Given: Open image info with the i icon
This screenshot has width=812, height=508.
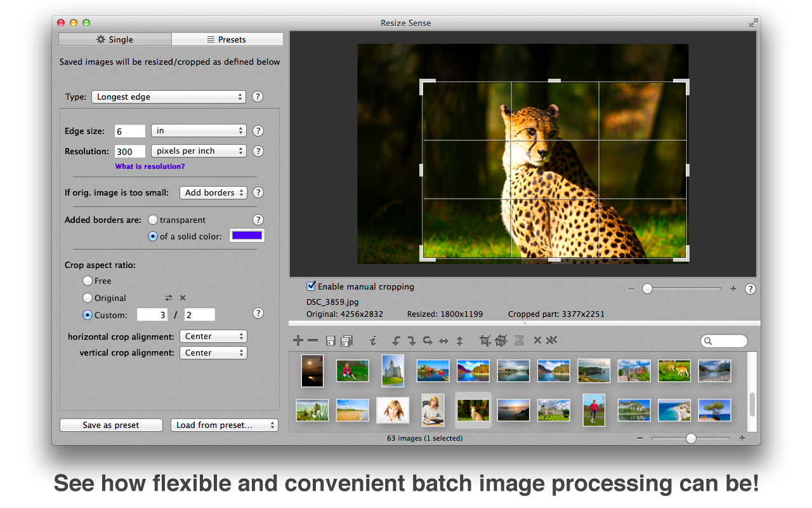Looking at the screenshot, I should [x=373, y=341].
